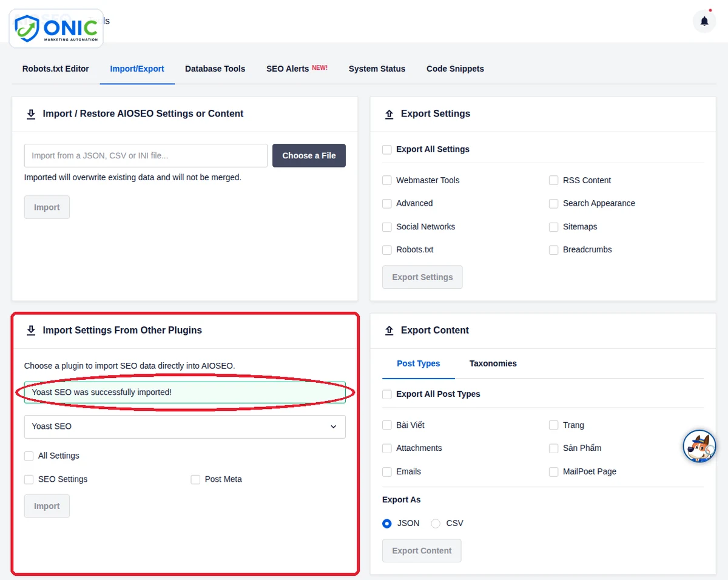This screenshot has width=728, height=580.
Task: Go to the System Status tab
Action: point(377,69)
